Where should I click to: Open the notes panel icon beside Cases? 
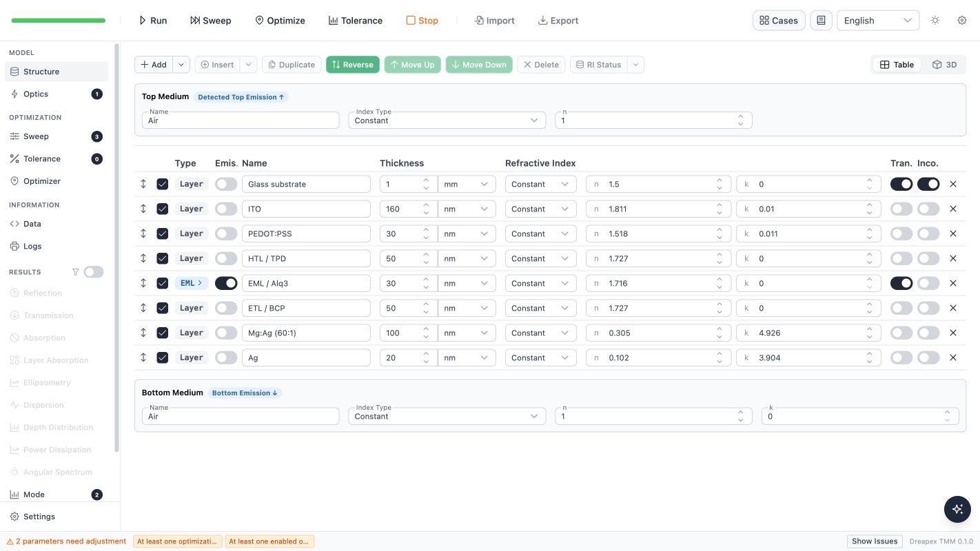point(821,21)
